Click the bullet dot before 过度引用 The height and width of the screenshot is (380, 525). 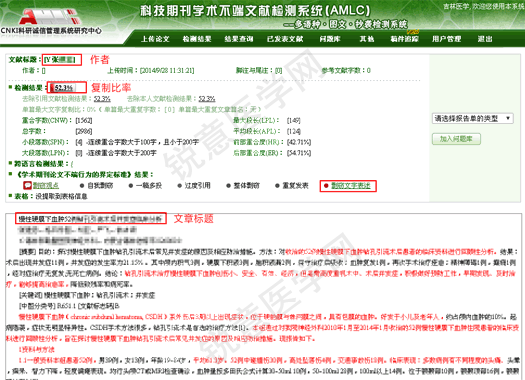tap(180, 185)
